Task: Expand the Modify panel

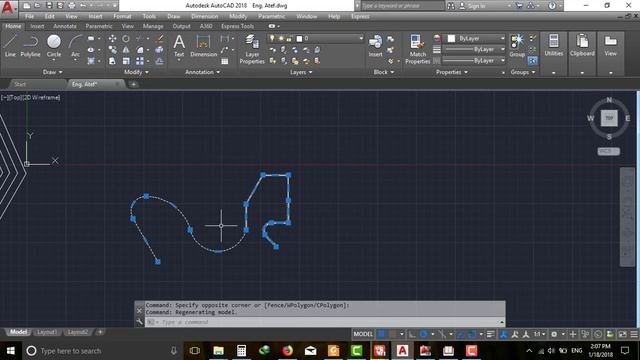Action: click(136, 72)
